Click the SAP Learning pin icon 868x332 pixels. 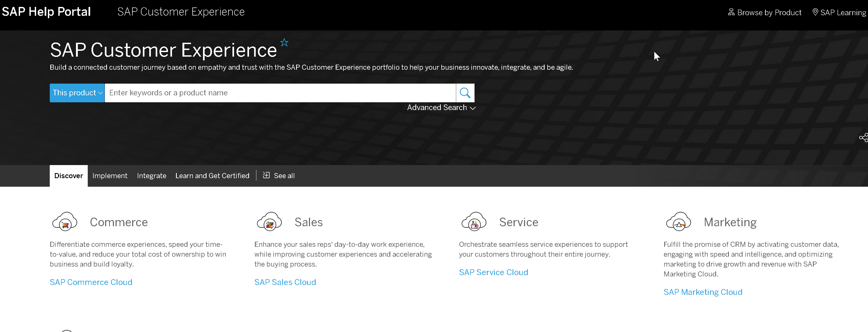point(815,13)
